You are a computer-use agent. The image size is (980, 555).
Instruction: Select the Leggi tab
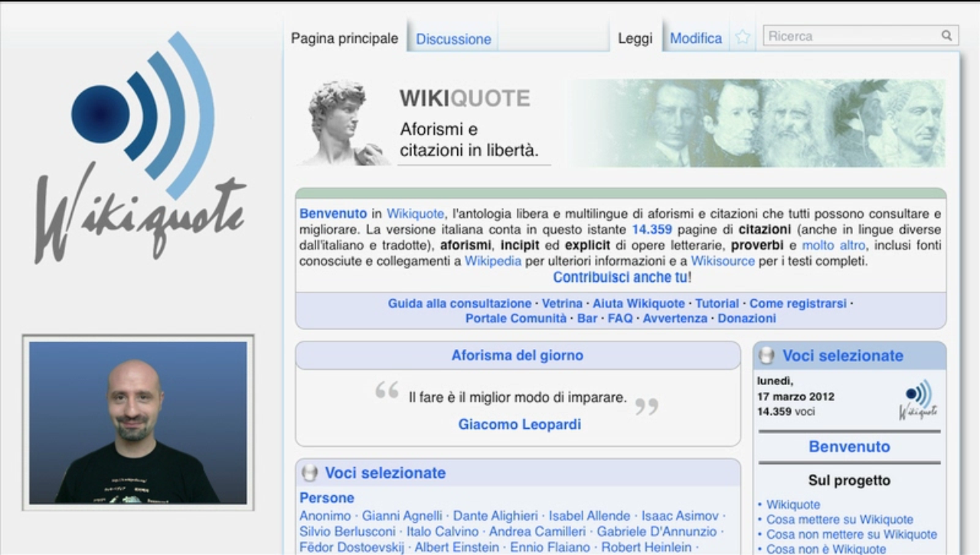(635, 38)
